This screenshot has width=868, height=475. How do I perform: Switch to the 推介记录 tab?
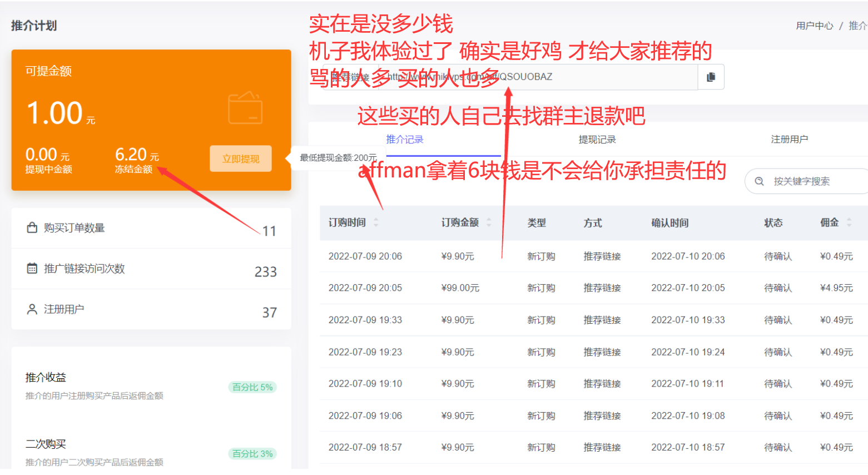tap(405, 139)
